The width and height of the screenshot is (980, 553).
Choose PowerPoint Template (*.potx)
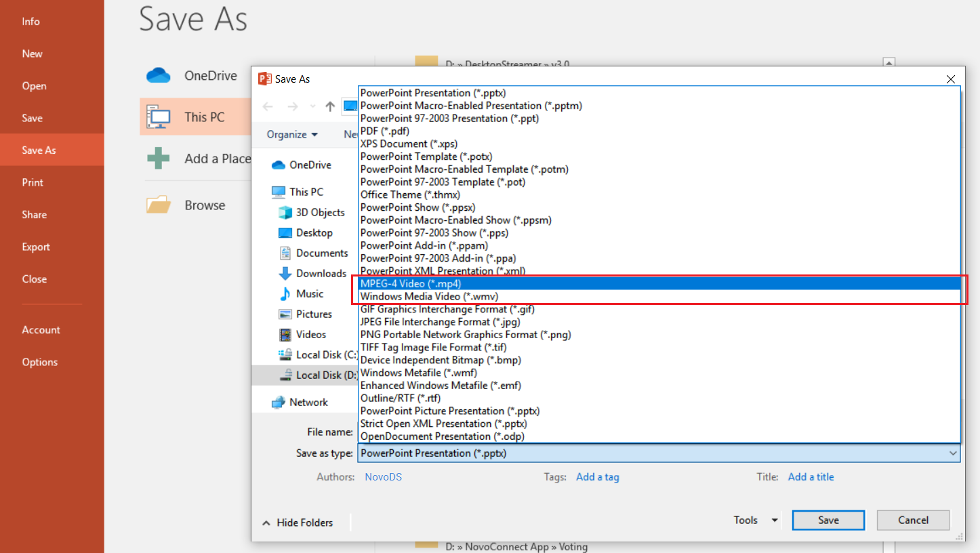click(659, 157)
